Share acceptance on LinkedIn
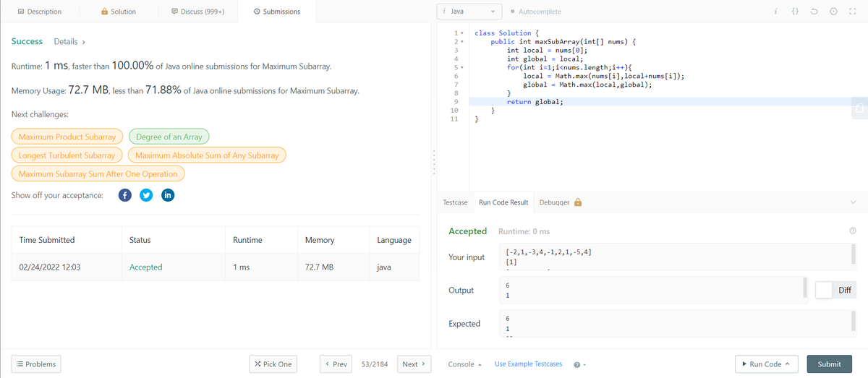 (x=168, y=195)
